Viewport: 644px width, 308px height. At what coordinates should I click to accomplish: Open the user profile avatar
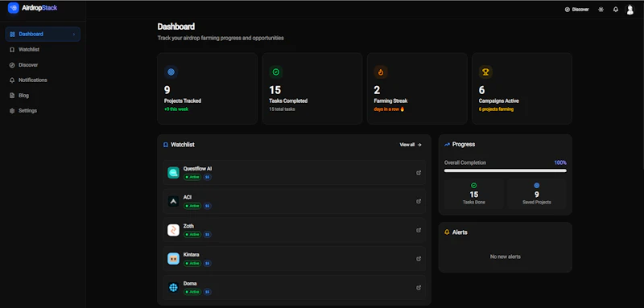[630, 10]
